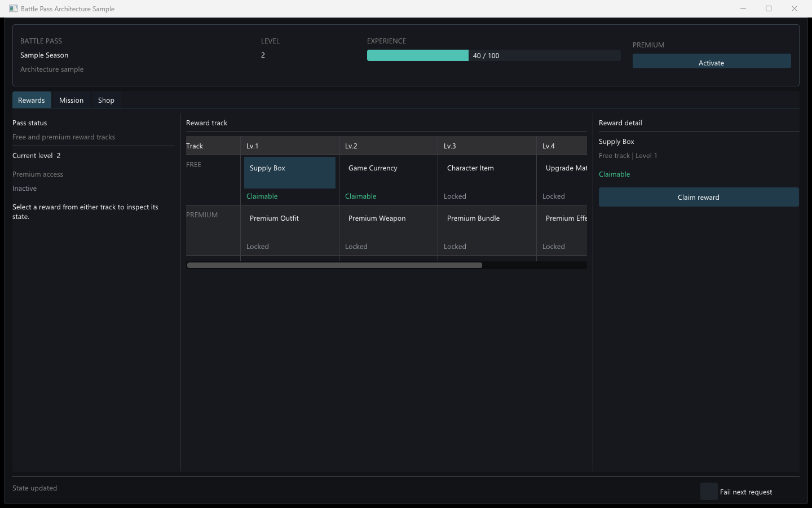Click the experience progress bar
The width and height of the screenshot is (812, 508).
[493, 55]
